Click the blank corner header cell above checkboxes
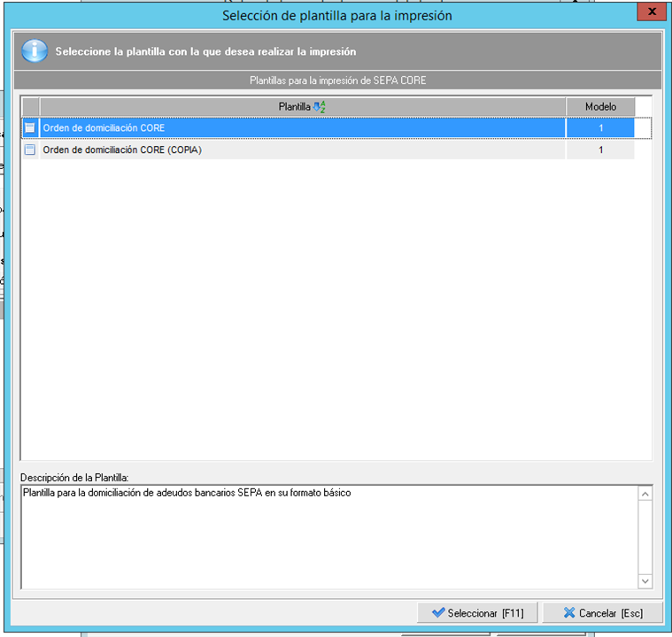672x637 pixels. [x=30, y=107]
